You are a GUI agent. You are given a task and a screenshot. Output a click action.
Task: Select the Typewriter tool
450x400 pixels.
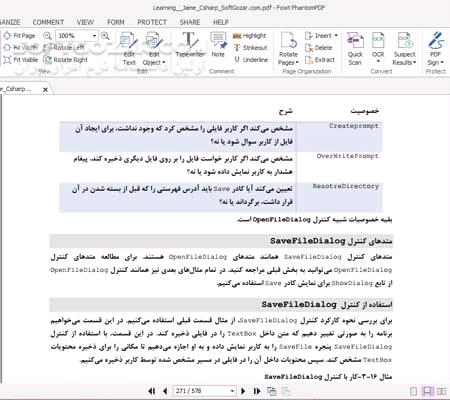(x=190, y=45)
